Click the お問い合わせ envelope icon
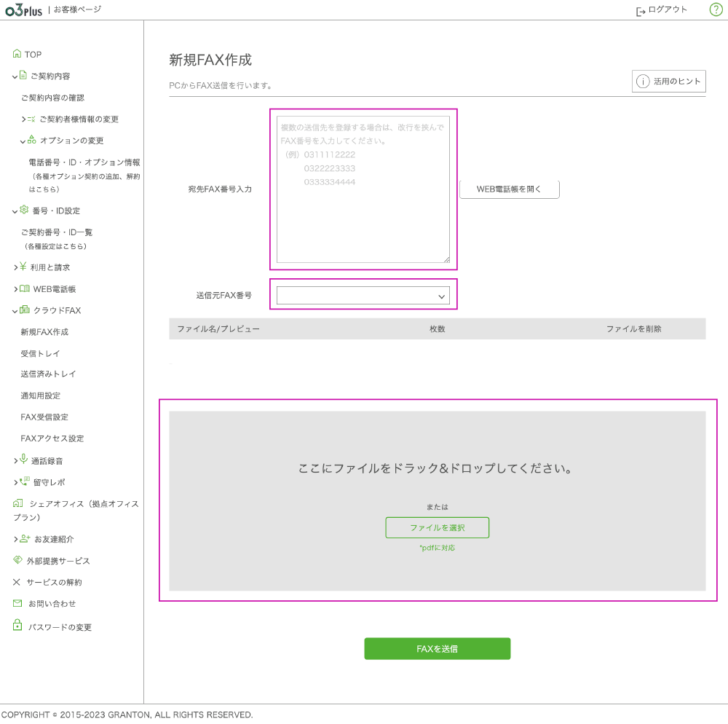Screen dimensions: 728x724 (17, 603)
